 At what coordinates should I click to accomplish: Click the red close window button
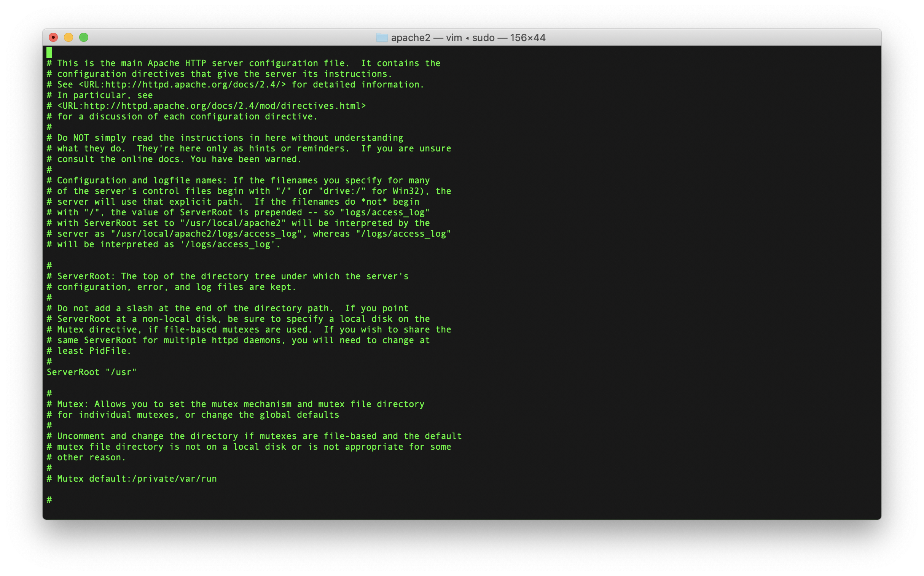point(53,37)
